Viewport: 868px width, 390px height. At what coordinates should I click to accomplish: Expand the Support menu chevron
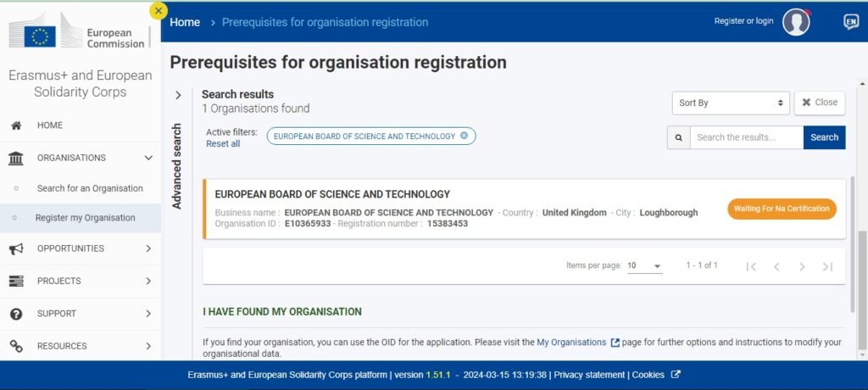(x=148, y=314)
